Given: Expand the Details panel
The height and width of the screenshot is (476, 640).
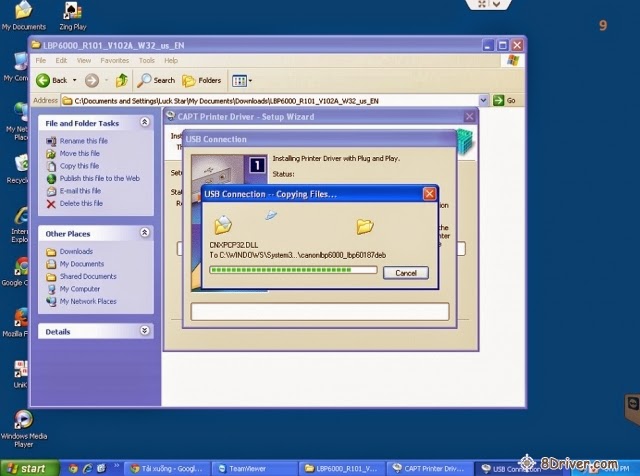Looking at the screenshot, I should [144, 330].
